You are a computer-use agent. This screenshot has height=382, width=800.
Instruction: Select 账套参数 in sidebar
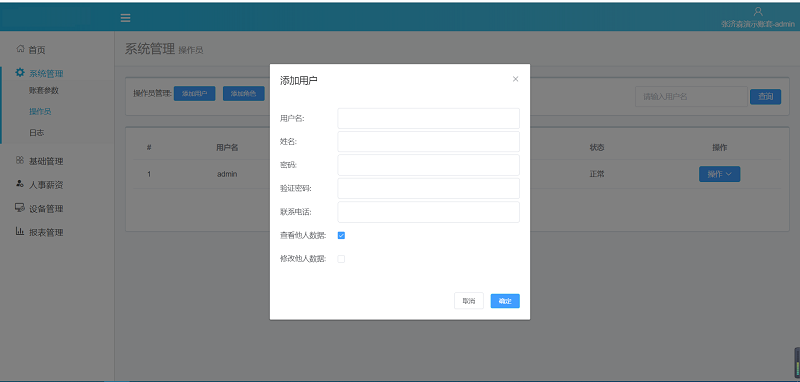[x=44, y=90]
